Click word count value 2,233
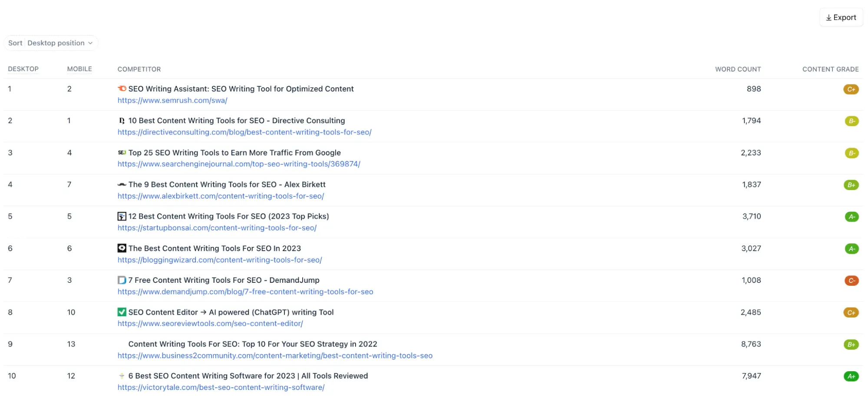Screen dimensions: 868x396 pos(751,153)
